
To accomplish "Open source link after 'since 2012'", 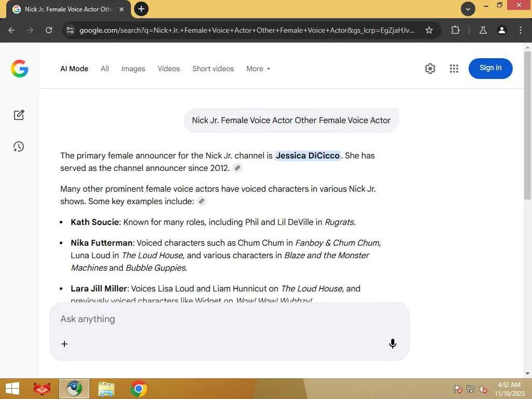I will coord(237,168).
